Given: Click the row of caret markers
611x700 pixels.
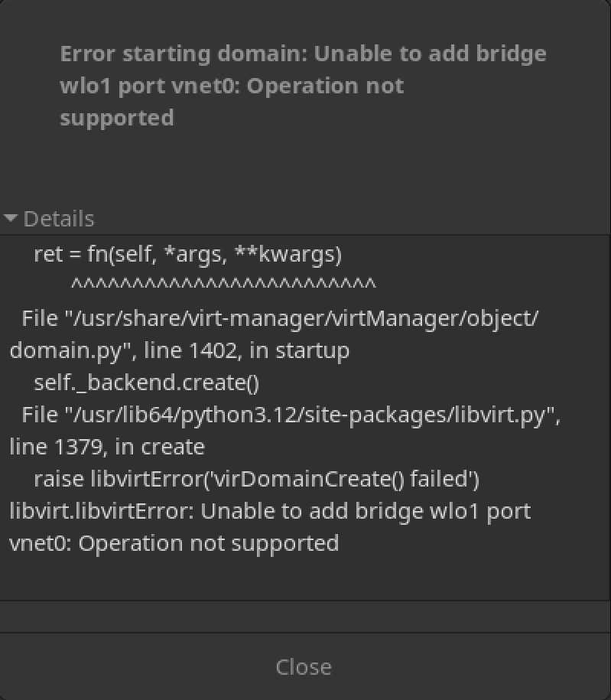Looking at the screenshot, I should point(223,286).
